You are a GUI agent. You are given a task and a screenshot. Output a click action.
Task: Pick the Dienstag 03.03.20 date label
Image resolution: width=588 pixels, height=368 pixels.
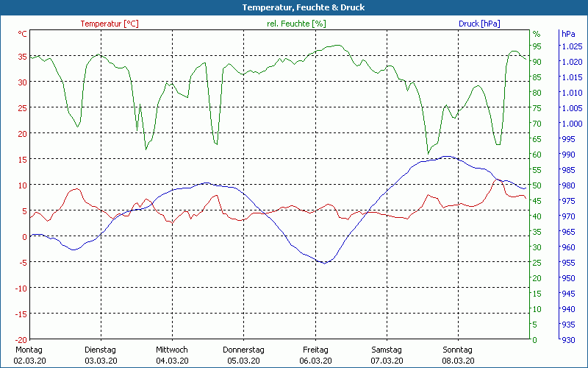[x=101, y=355]
